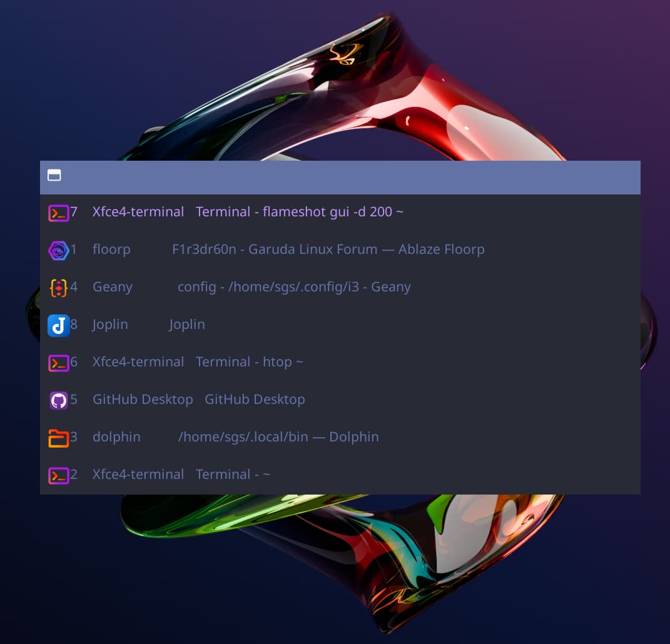Click the Dolphin folder icon
The width and height of the screenshot is (670, 644).
point(59,438)
